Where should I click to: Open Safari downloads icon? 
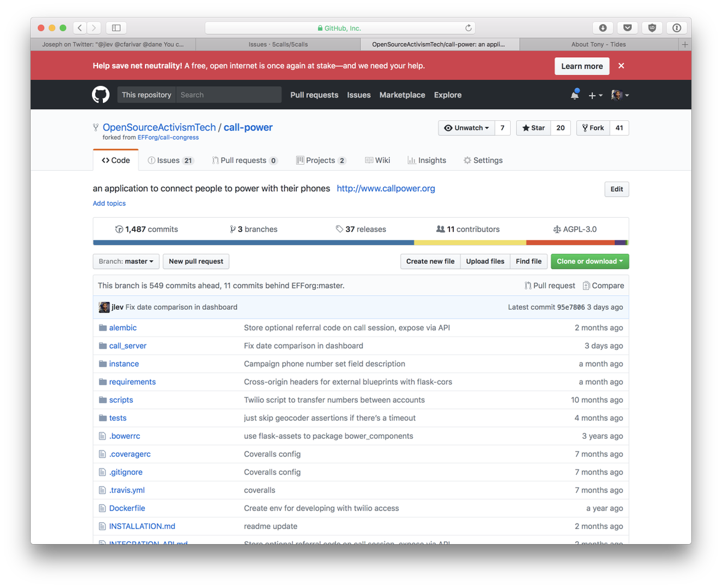tap(603, 28)
